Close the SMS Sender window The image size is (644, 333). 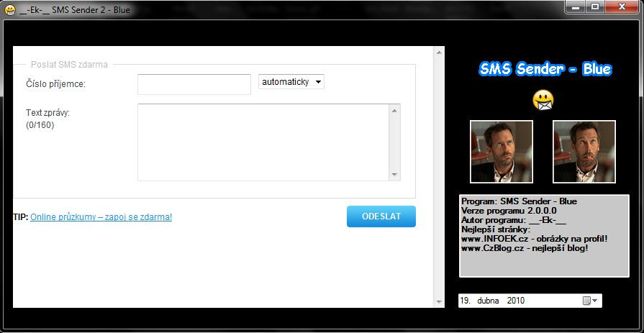(622, 6)
